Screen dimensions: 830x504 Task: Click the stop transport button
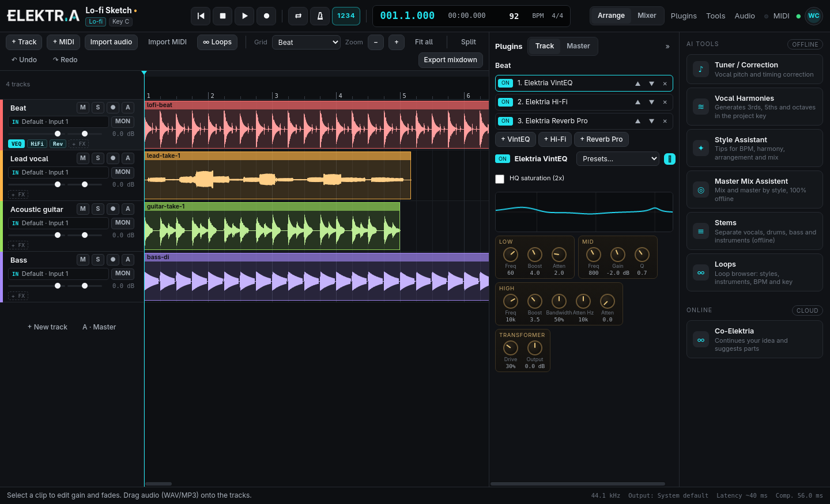222,16
